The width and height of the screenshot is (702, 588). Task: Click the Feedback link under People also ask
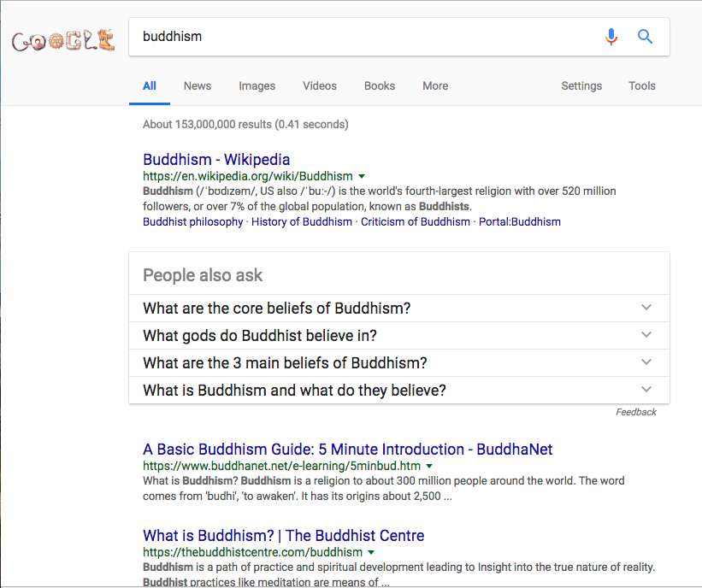[x=636, y=412]
